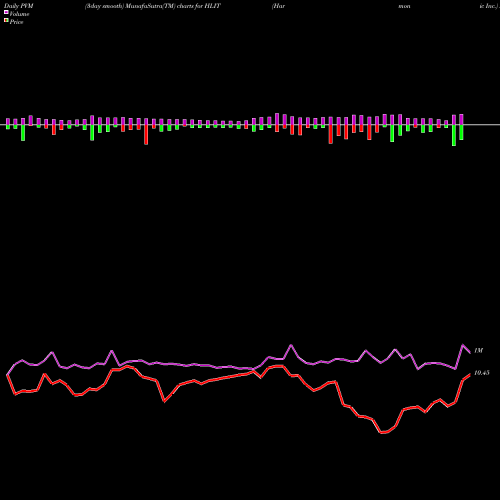Screen dimensions: 500x500
Task: Click the '10.45' price value label
Action: coord(482,373)
